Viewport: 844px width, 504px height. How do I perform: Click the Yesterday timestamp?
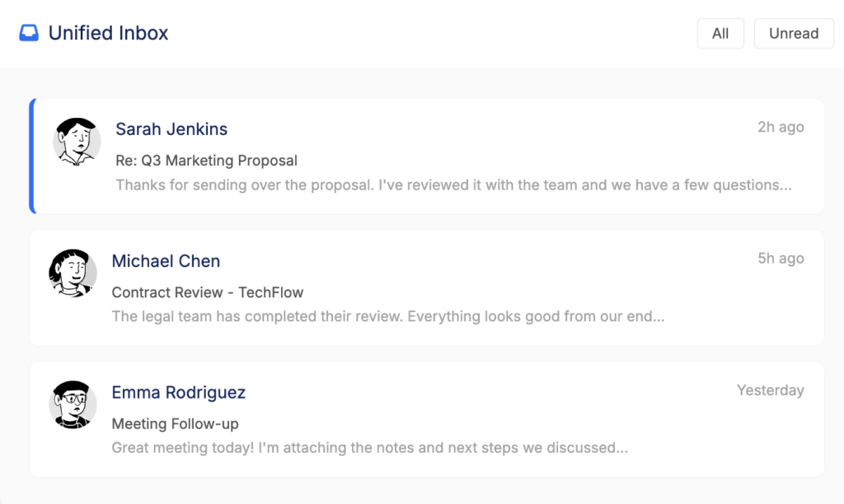click(x=770, y=390)
